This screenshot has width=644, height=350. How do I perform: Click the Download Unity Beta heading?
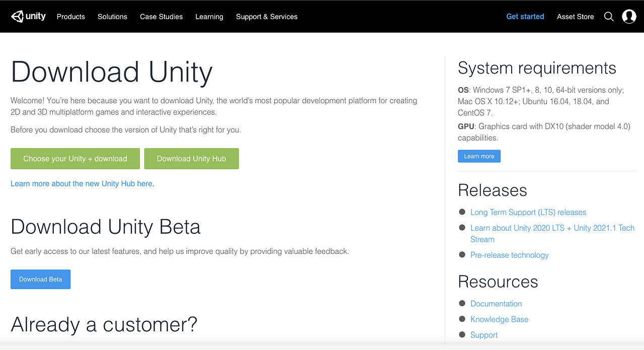coord(106,227)
